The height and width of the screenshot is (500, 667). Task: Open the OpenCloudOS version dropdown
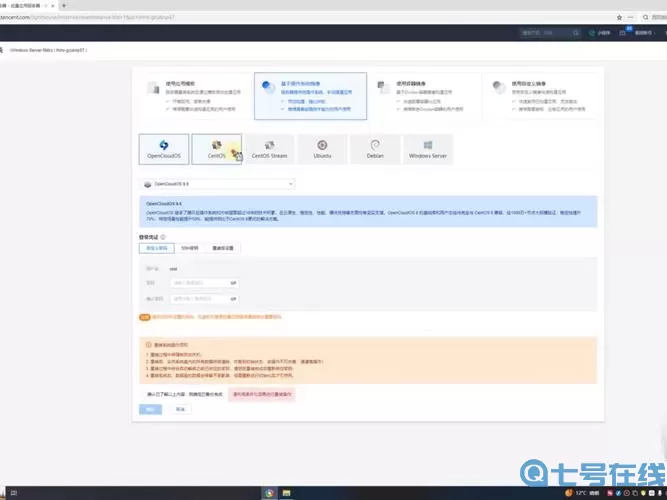[x=217, y=184]
